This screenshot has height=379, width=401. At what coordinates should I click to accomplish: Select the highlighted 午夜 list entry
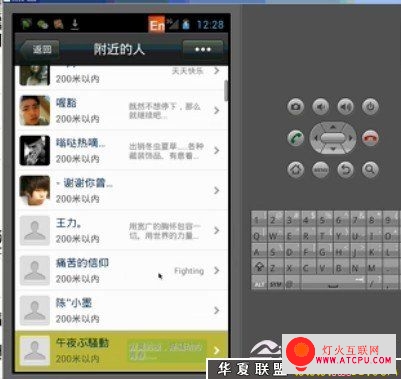coord(121,351)
